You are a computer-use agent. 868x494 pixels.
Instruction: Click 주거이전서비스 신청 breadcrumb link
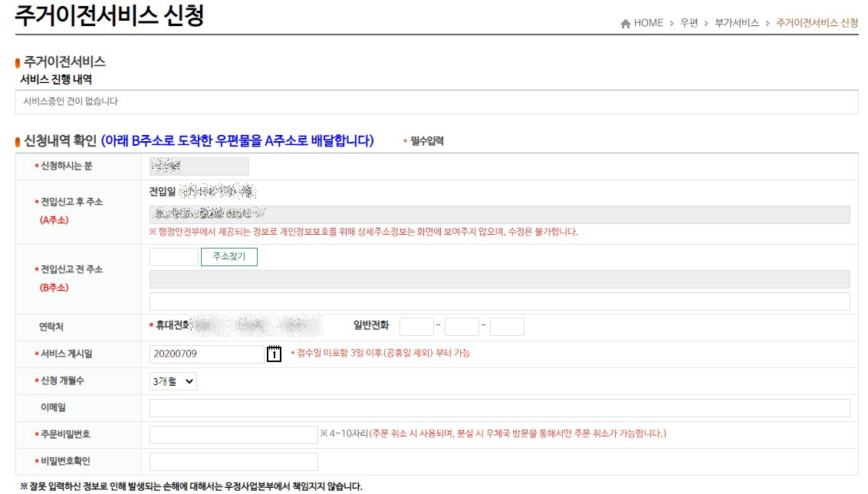click(817, 23)
